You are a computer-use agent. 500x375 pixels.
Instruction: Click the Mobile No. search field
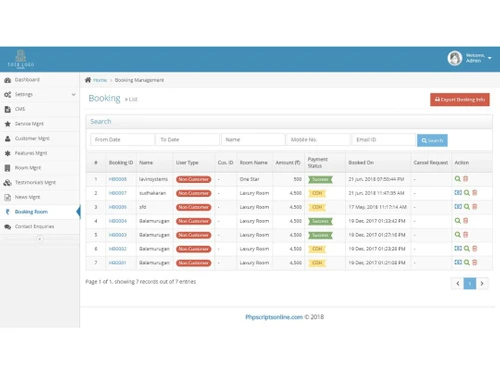point(318,140)
